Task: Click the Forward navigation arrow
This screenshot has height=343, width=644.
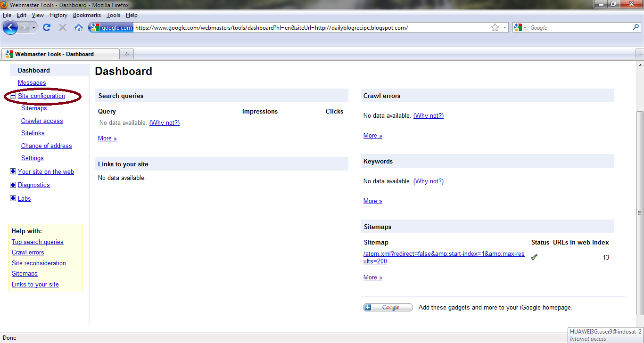Action: (25, 28)
